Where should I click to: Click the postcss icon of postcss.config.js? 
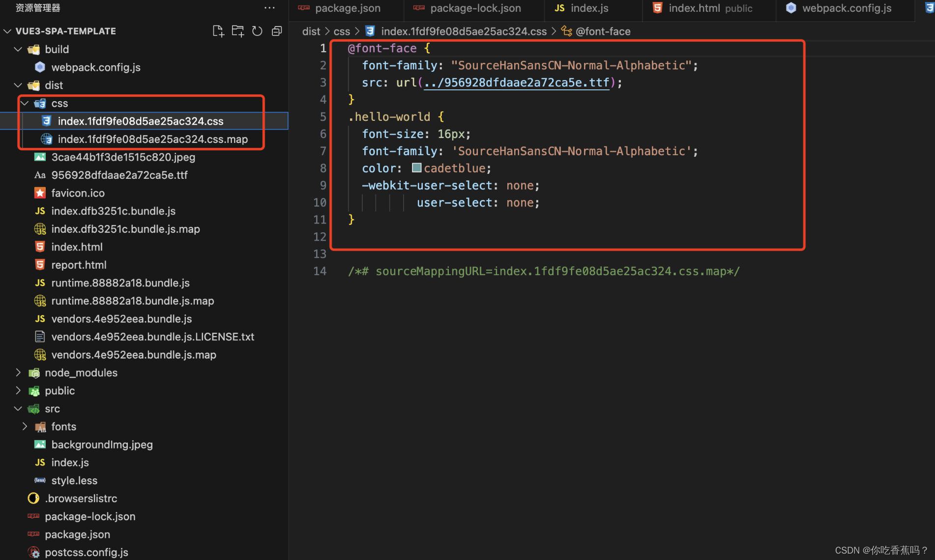[x=33, y=552]
